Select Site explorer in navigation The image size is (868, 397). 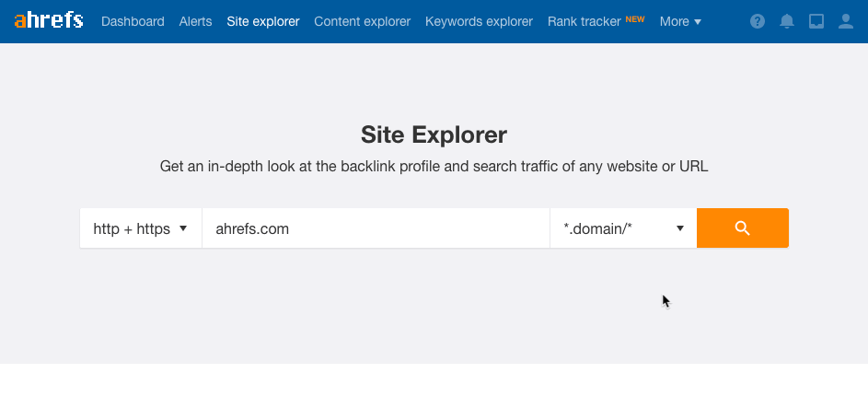263,21
